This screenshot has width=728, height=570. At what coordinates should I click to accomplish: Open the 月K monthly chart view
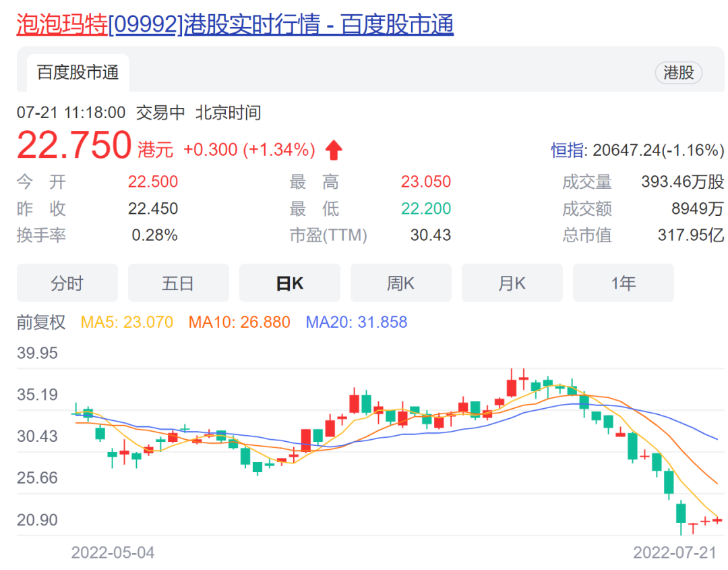pyautogui.click(x=512, y=283)
